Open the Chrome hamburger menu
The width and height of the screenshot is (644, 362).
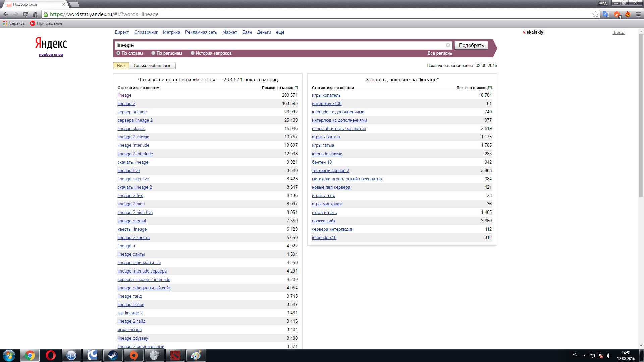(x=638, y=14)
